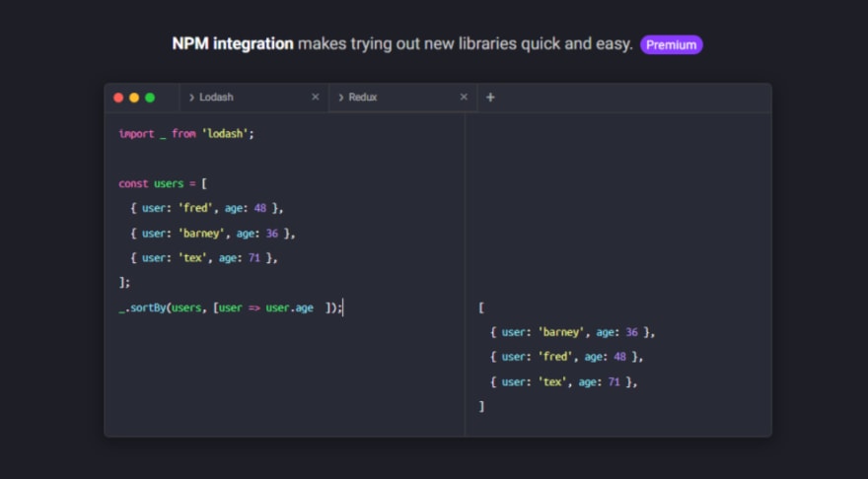Click the purple Premium badge
This screenshot has width=868, height=479.
click(671, 44)
